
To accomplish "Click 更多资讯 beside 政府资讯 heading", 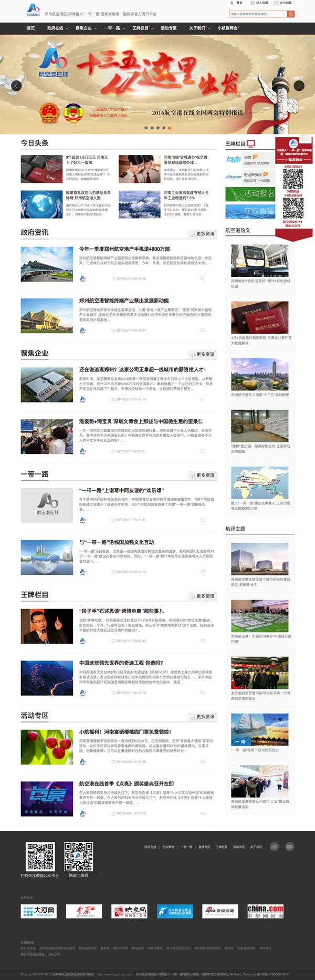I will tap(203, 234).
